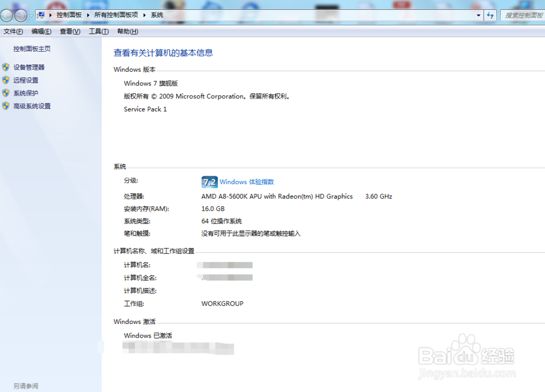545x392 pixels.
Task: Open the 编辑(E) menu
Action: pyautogui.click(x=41, y=32)
